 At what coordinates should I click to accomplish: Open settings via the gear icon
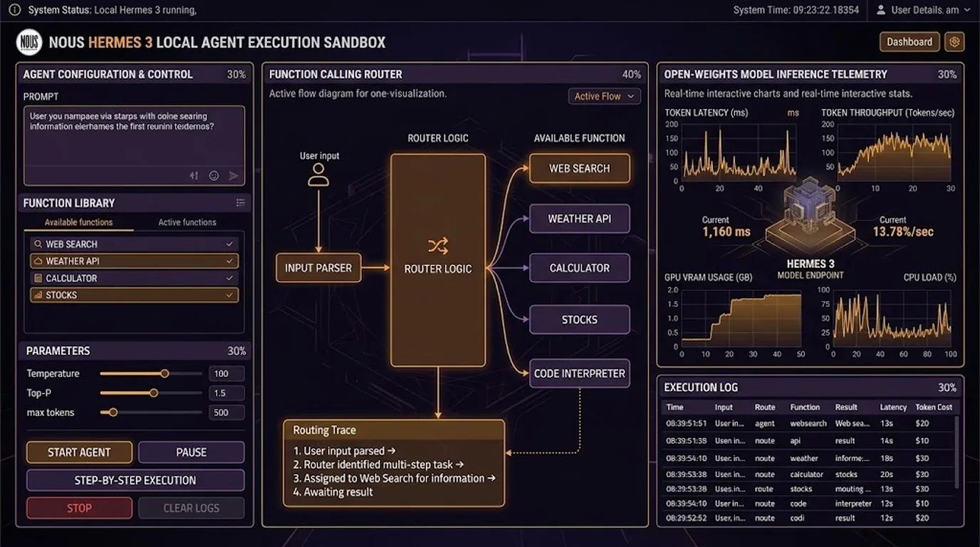pos(954,42)
